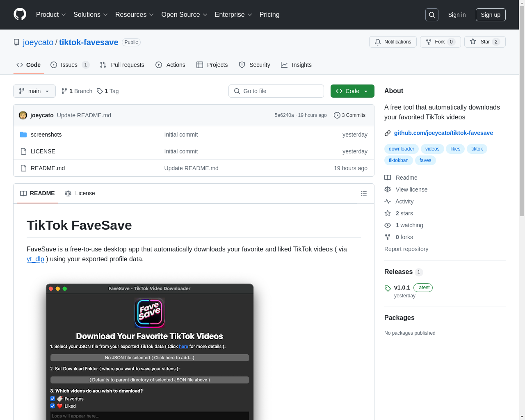Open the Security tab
This screenshot has height=420, width=525.
tap(255, 65)
